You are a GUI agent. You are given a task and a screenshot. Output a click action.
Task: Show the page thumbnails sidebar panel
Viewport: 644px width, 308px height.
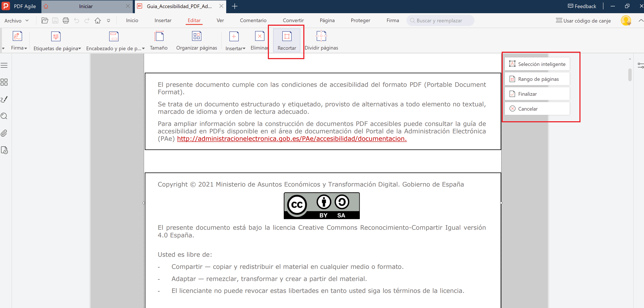4,82
